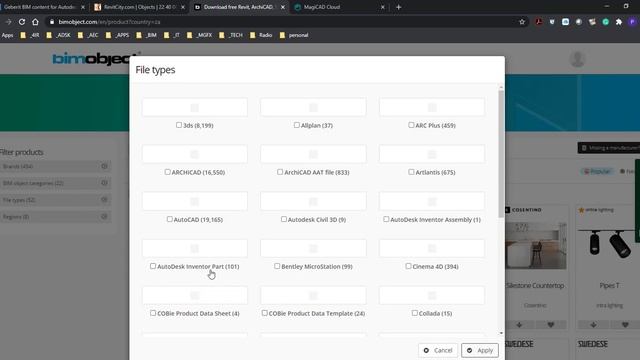
Task: Open the _BIM bookmarks folder
Action: [147, 35]
